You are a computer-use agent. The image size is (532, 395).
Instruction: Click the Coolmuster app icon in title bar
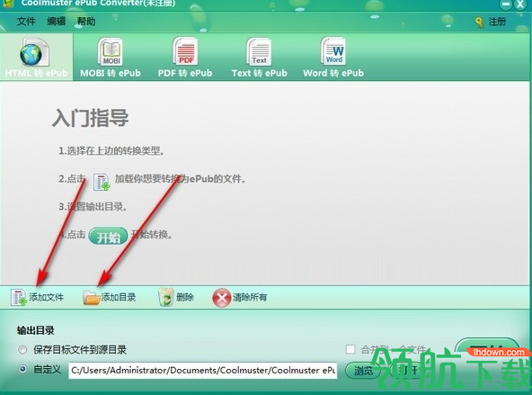[7, 4]
